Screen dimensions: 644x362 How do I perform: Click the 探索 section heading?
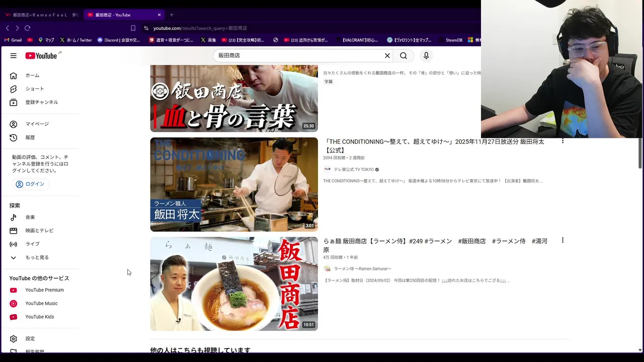[x=15, y=206]
